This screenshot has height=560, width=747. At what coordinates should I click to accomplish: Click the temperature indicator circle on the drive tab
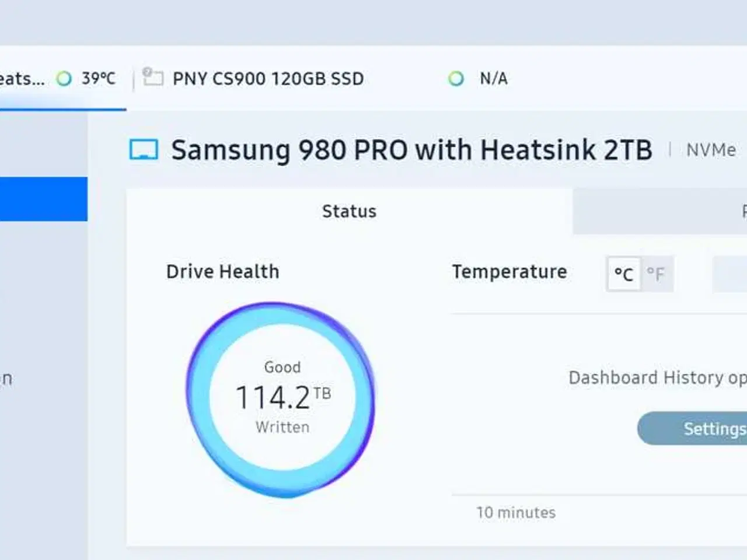[x=64, y=78]
